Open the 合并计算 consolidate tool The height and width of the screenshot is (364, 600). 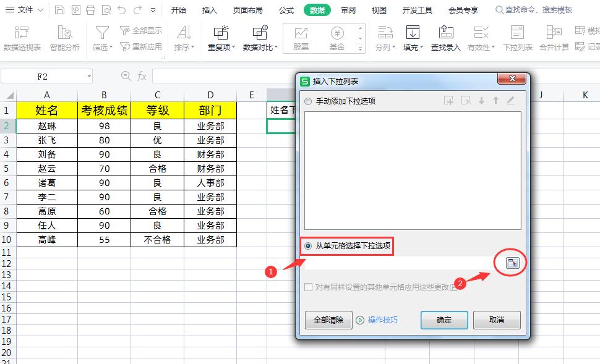coord(554,38)
